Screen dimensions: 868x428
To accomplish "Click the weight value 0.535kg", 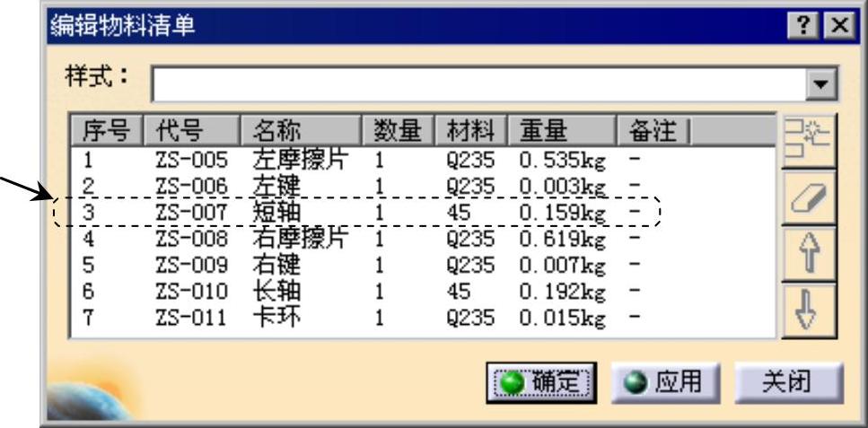I will point(563,162).
